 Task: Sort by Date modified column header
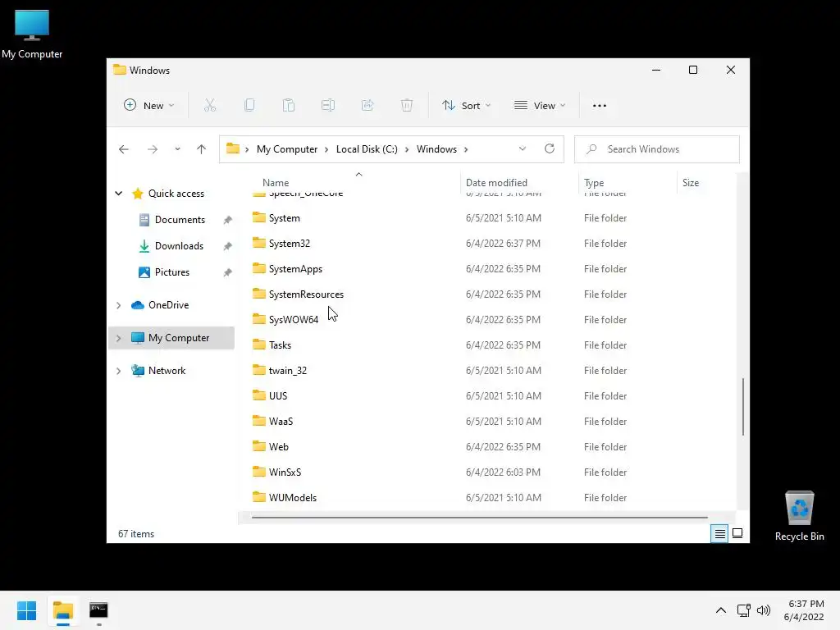(x=496, y=183)
